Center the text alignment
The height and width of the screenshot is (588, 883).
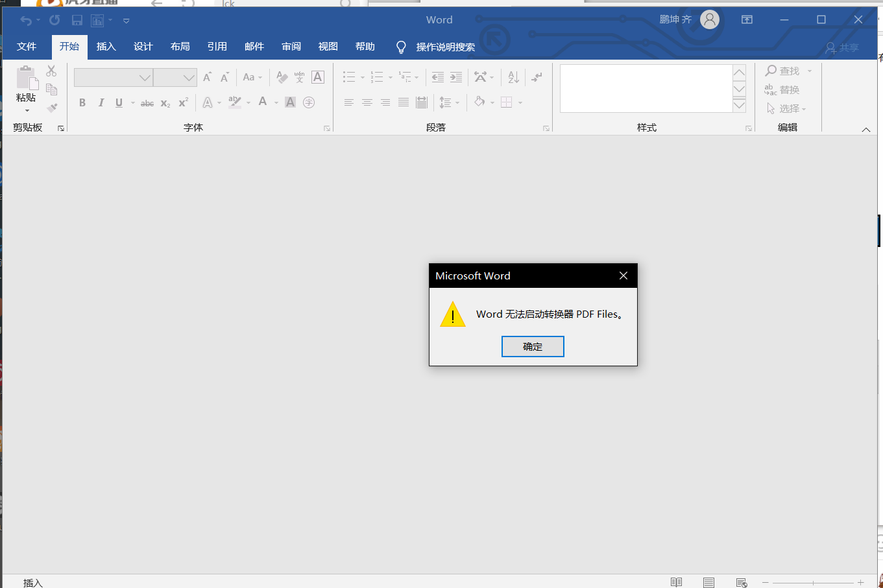point(367,102)
